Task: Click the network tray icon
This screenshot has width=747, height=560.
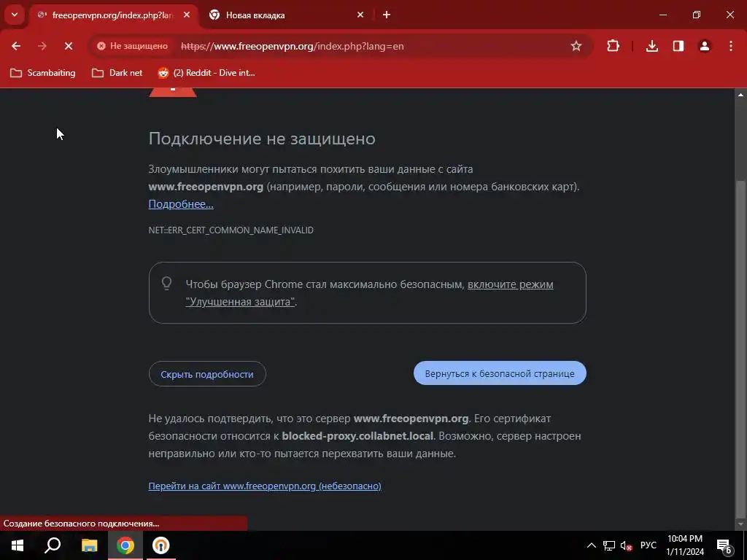Action: click(609, 545)
